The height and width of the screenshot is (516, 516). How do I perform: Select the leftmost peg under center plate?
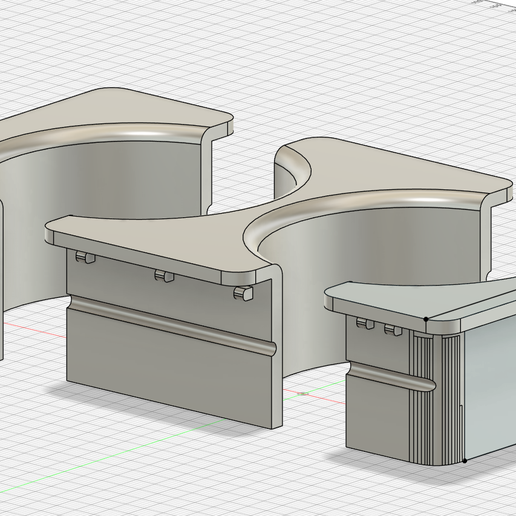[85, 257]
